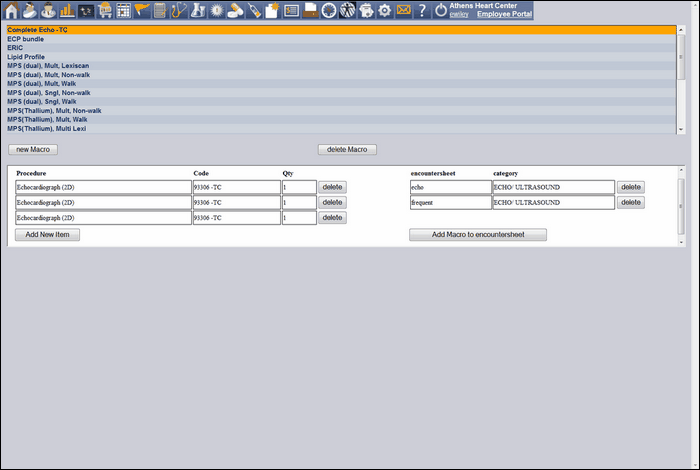Select MPS(Thallium), Mult, Non-walk macro
The height and width of the screenshot is (470, 700).
[x=342, y=110]
